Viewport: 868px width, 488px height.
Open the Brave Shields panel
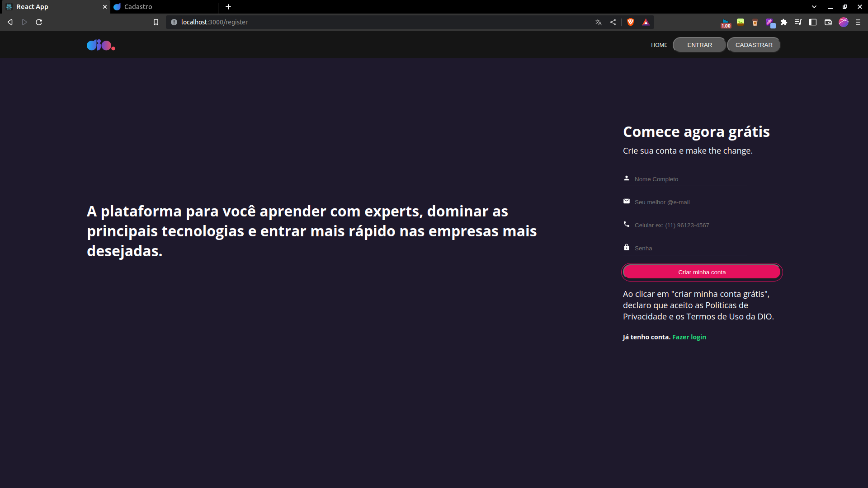[631, 22]
